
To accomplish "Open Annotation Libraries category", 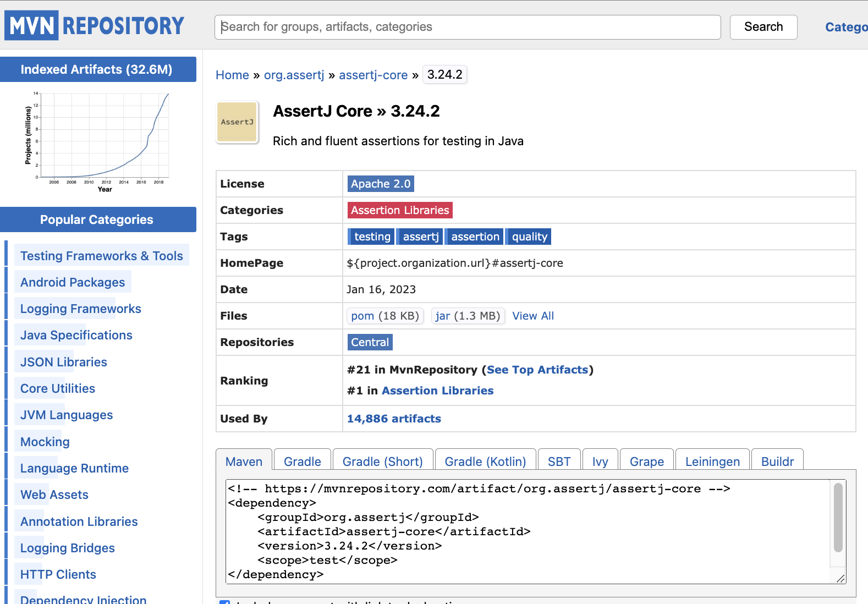I will tap(79, 521).
